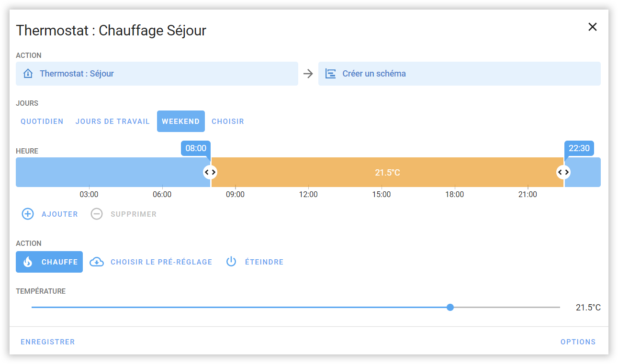The width and height of the screenshot is (618, 364).
Task: Click the flame icon in the Chauffe button
Action: pyautogui.click(x=28, y=262)
